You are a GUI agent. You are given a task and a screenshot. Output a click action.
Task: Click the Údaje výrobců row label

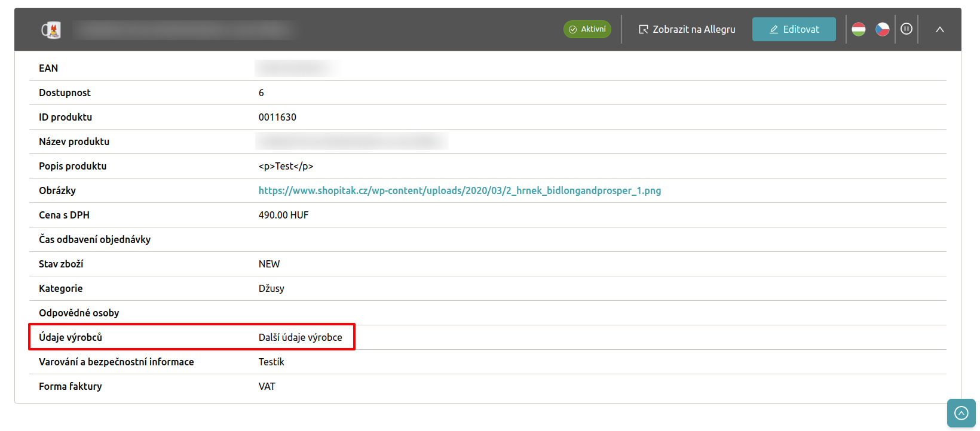[x=71, y=337]
